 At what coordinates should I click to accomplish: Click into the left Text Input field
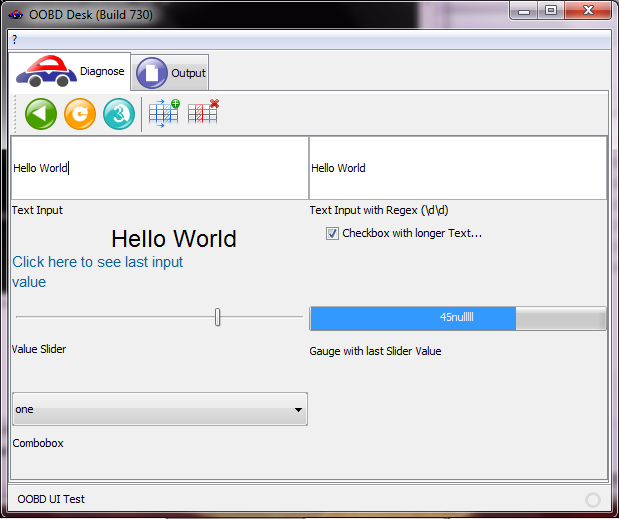tap(159, 168)
